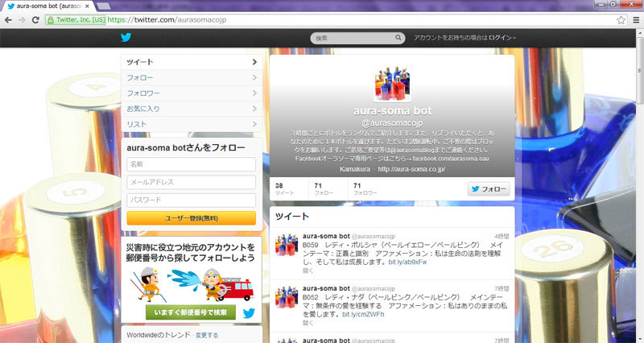Click the green padlock security icon
Viewport: 644px width, 343px height.
coord(50,19)
